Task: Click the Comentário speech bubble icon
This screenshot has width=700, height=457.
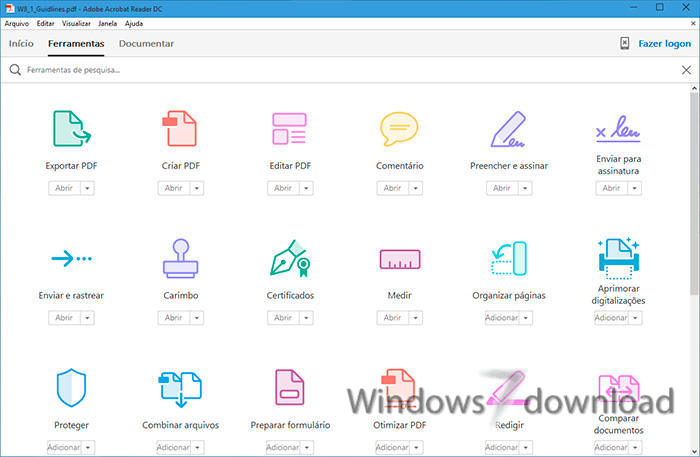Action: (x=399, y=129)
